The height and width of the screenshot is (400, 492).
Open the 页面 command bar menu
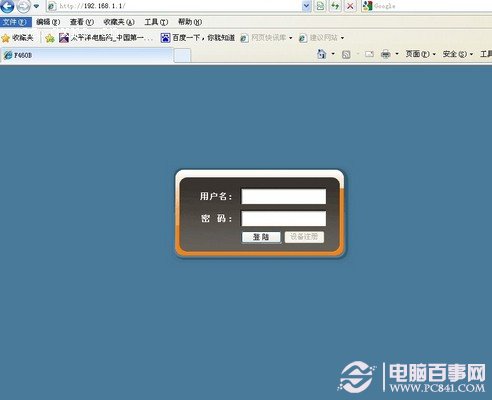(x=420, y=54)
